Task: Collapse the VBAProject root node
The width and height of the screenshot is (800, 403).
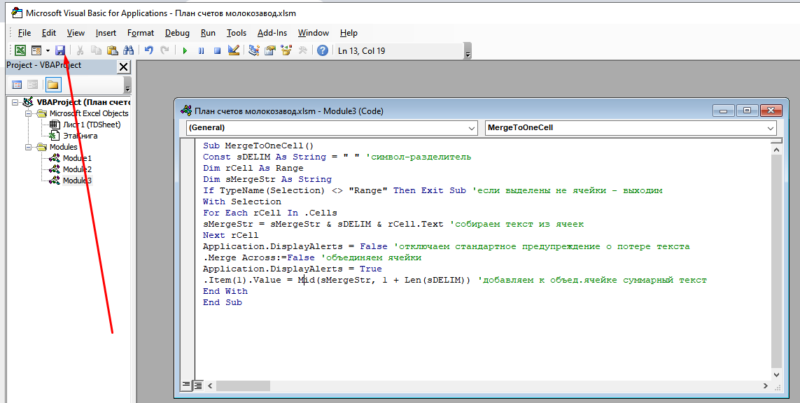Action: coord(15,103)
